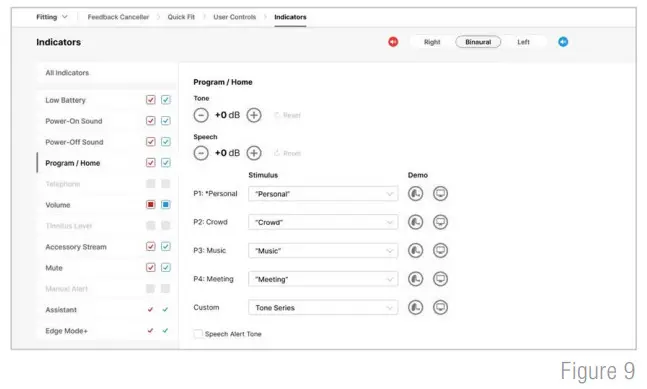Select Power-On Sound indicator row

click(x=107, y=121)
